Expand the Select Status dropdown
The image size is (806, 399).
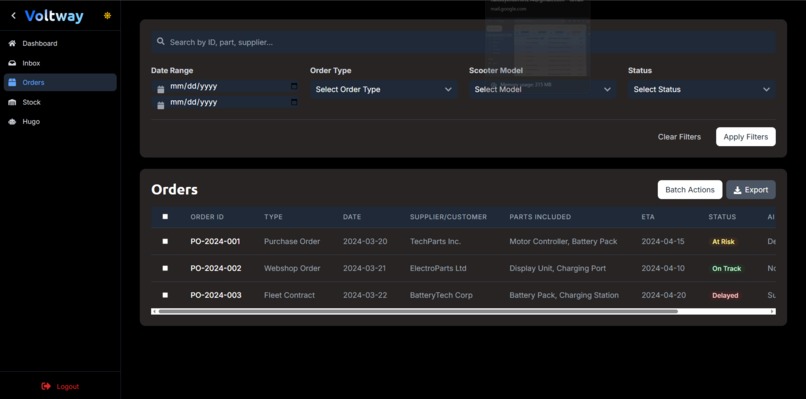click(702, 89)
